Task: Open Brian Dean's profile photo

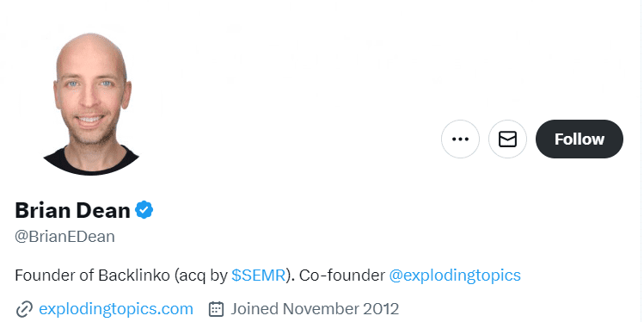Action: pyautogui.click(x=91, y=103)
